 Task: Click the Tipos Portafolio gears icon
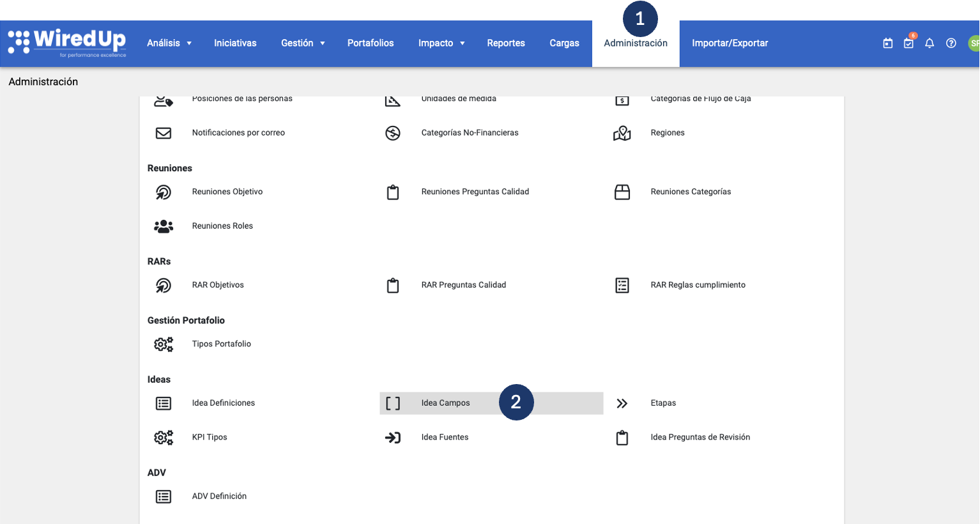164,344
